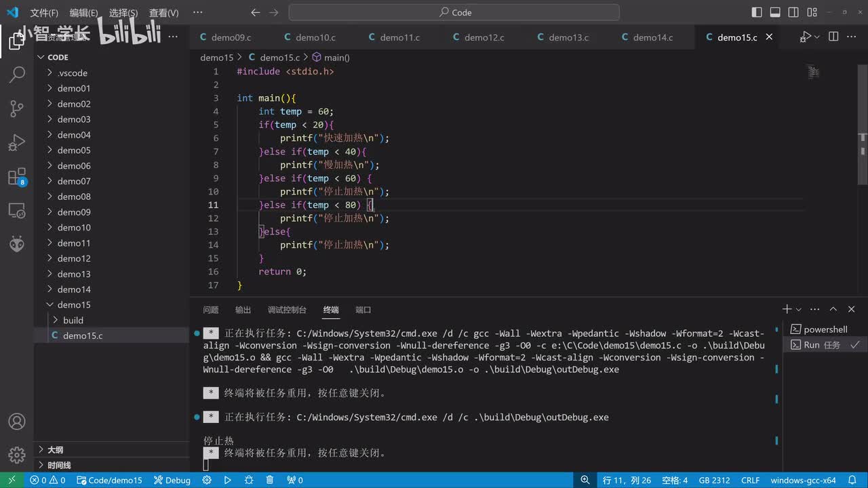Image resolution: width=868 pixels, height=488 pixels.
Task: Open the Accounts menu in activity bar
Action: coord(17,422)
